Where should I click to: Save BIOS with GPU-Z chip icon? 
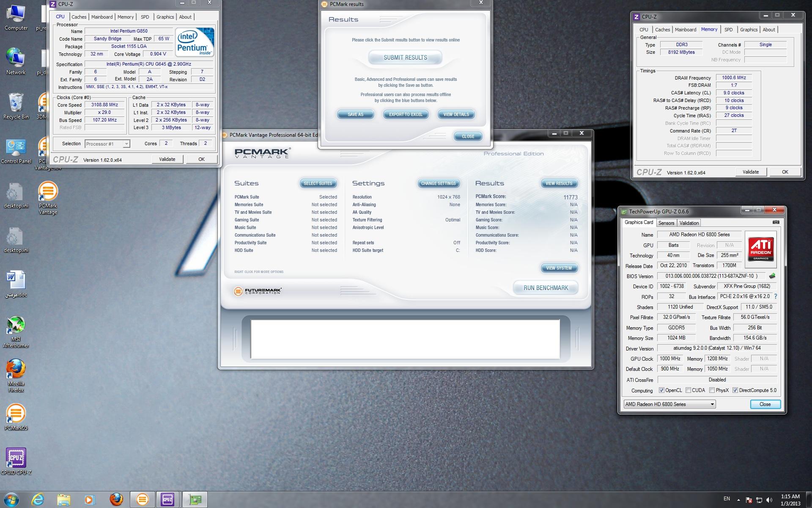pos(772,276)
